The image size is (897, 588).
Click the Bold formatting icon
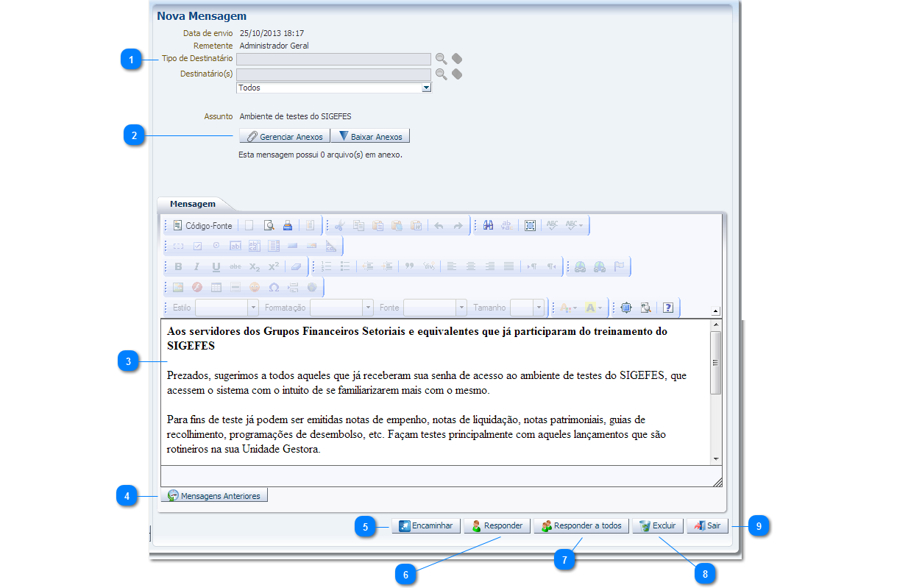(178, 267)
